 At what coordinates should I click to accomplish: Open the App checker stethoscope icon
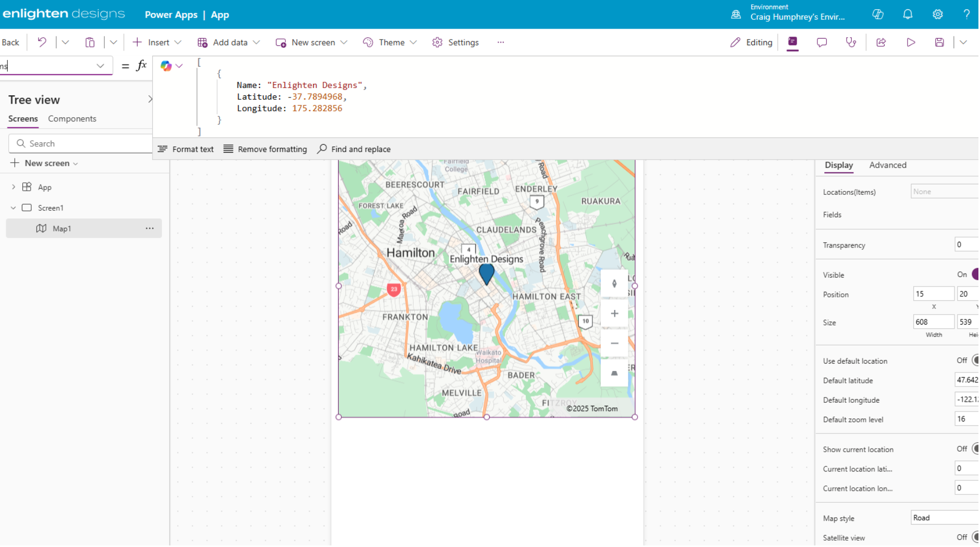click(x=851, y=42)
